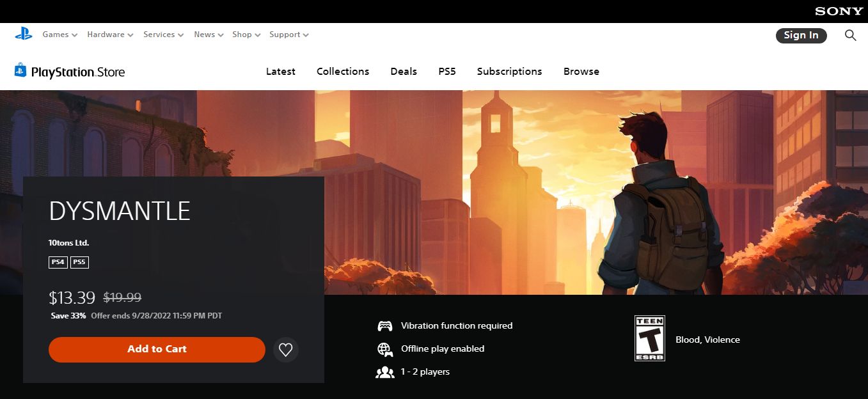
Task: Click the ESRB Teen rating badge
Action: tap(650, 338)
